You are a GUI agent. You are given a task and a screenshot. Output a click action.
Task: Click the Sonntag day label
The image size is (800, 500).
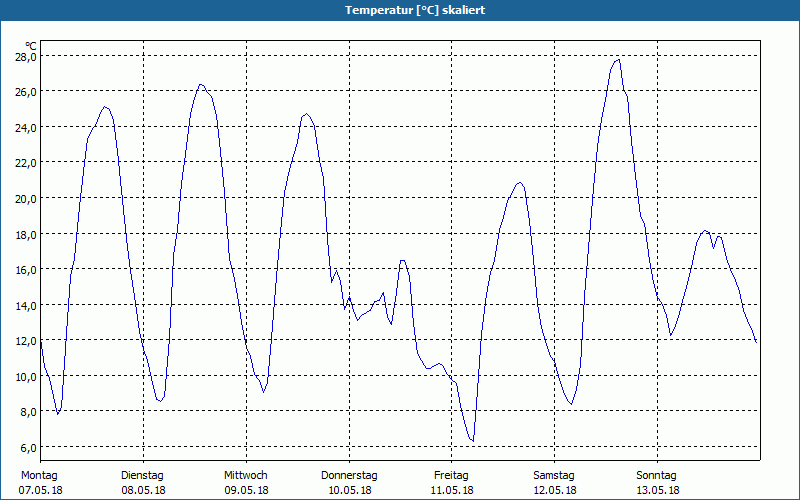[x=656, y=476]
